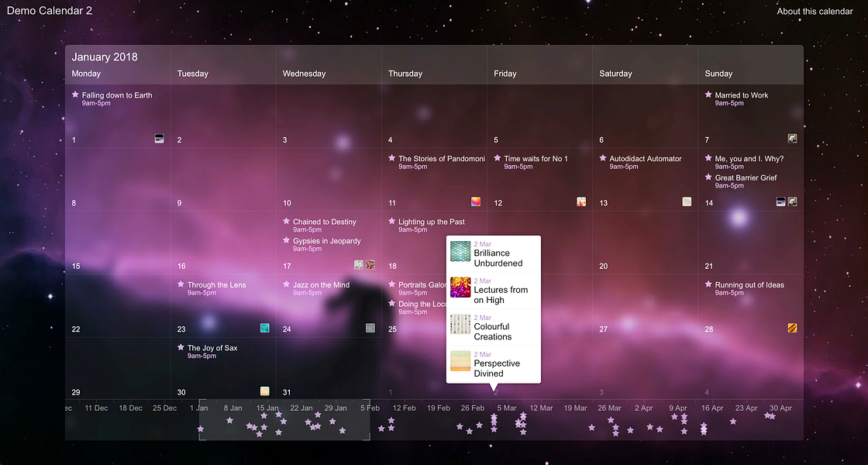Select 1 Jan on the bottom timeline
Image resolution: width=868 pixels, height=465 pixels.
199,407
